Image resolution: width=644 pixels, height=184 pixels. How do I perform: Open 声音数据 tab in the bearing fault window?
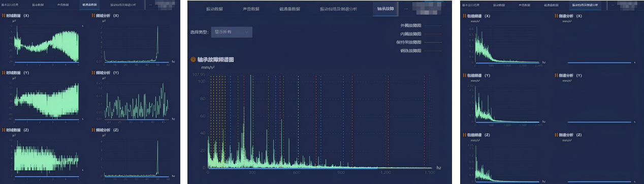tap(250, 9)
